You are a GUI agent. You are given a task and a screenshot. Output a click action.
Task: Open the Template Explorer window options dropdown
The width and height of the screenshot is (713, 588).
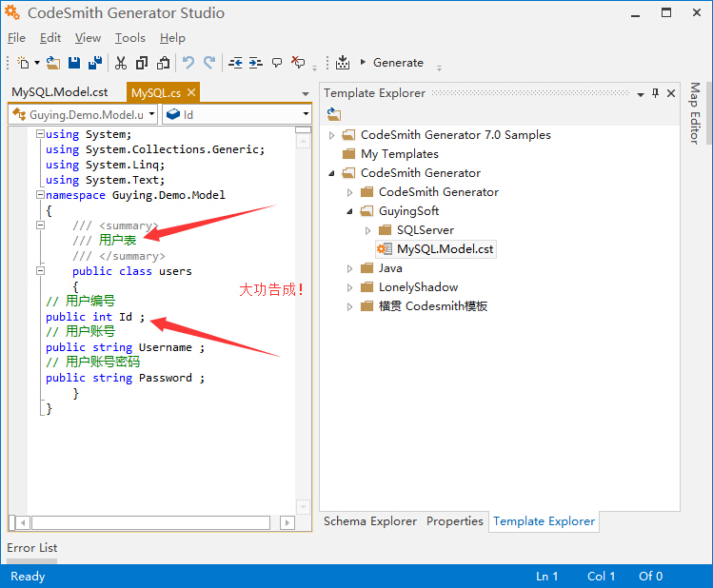pos(641,94)
